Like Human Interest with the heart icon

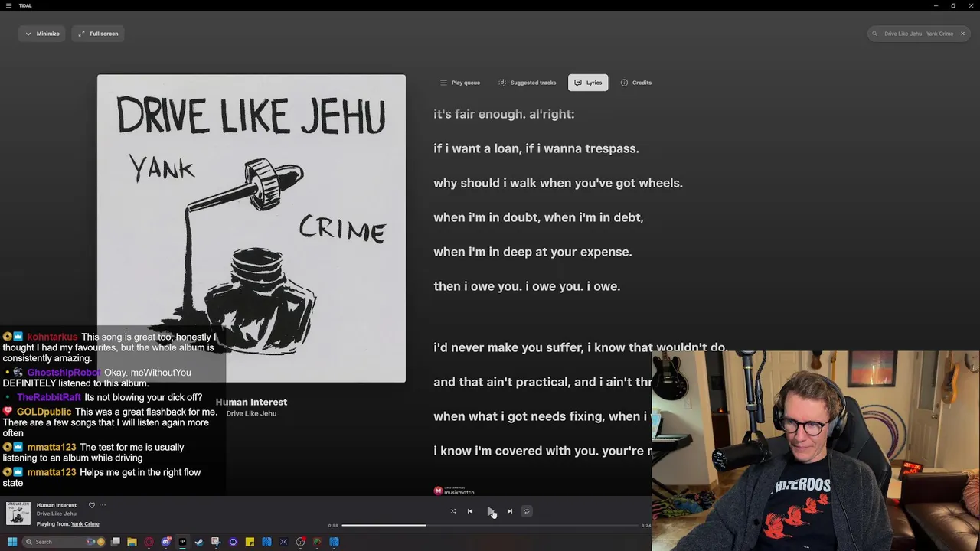(x=91, y=505)
